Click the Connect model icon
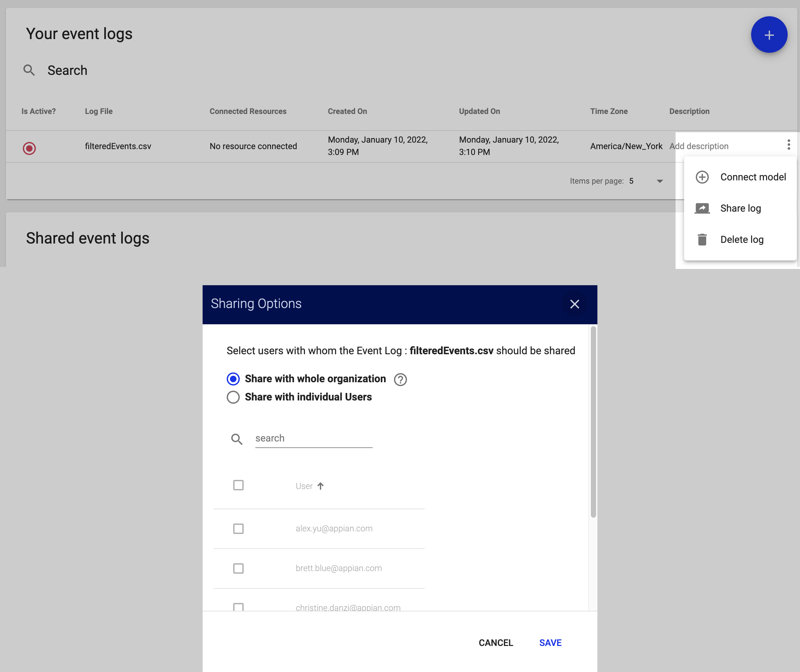 click(702, 177)
